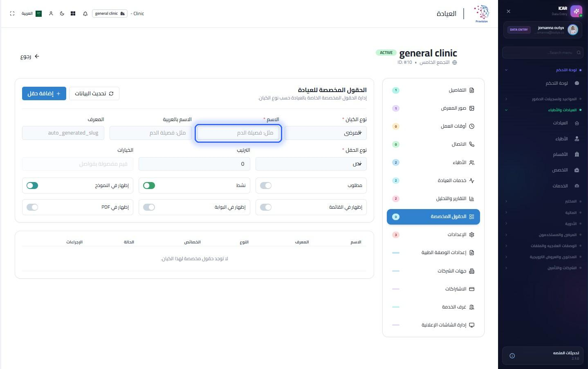The width and height of the screenshot is (588, 369).
Task: Open the general clinic selector in top bar
Action: (x=110, y=13)
